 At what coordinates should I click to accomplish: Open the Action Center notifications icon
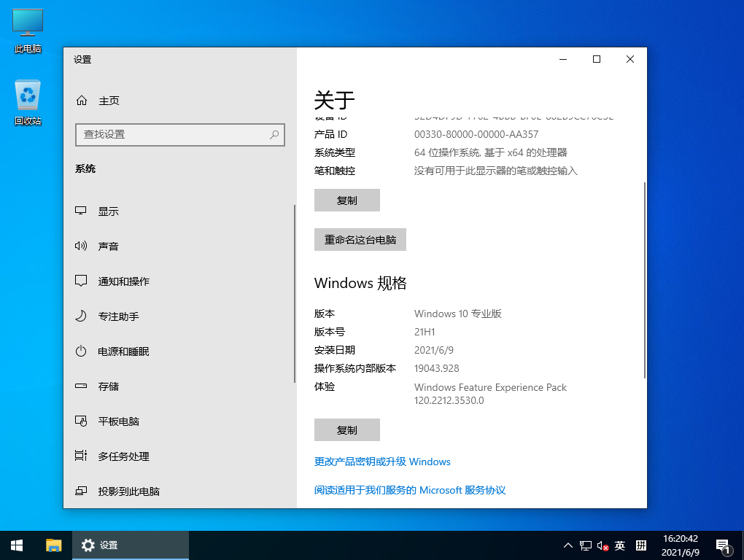pos(723,546)
